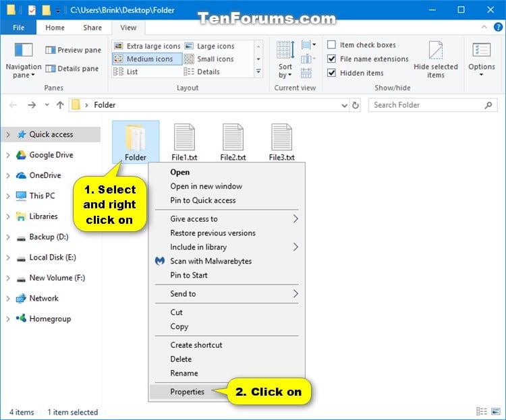The width and height of the screenshot is (506, 420).
Task: Choose Large icons layout
Action: 209,46
